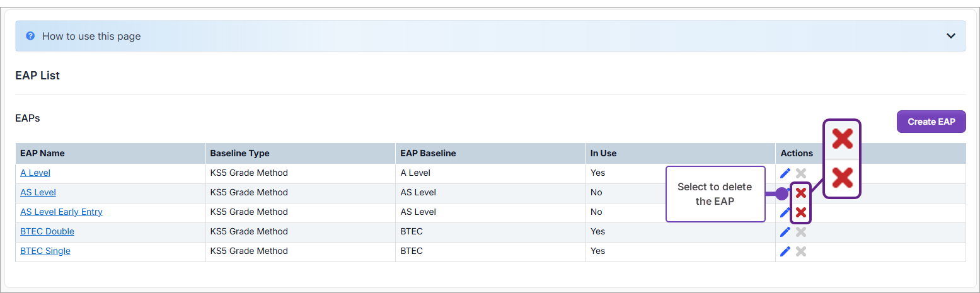Image resolution: width=980 pixels, height=293 pixels.
Task: Edit the BTEC Single EAP
Action: coord(785,251)
